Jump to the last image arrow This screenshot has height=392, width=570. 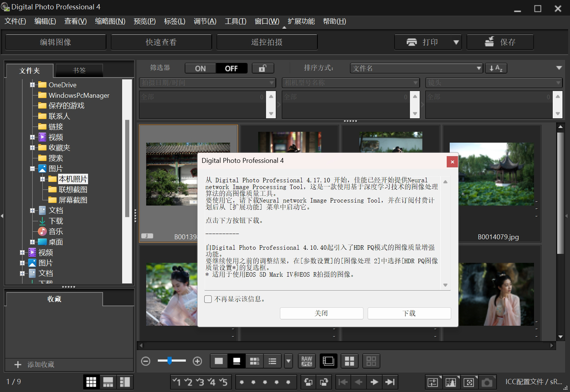[x=390, y=382]
